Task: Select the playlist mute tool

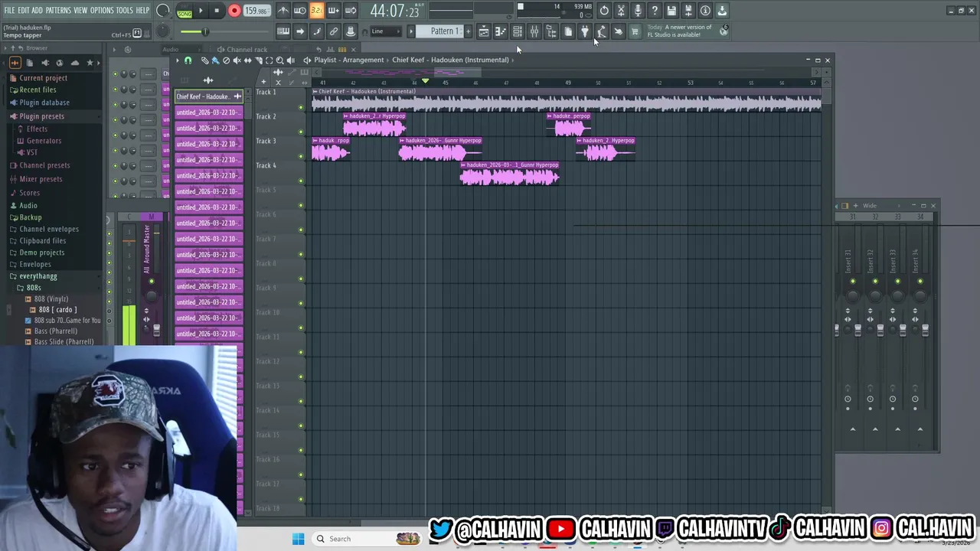Action: 237,60
